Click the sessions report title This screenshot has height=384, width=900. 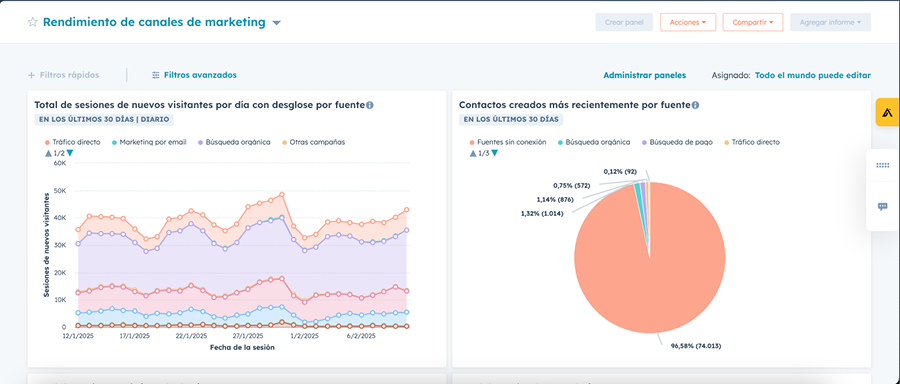pyautogui.click(x=200, y=105)
